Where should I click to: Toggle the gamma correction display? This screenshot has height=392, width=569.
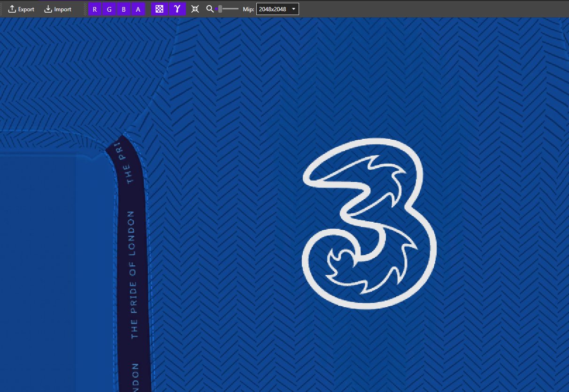point(177,9)
